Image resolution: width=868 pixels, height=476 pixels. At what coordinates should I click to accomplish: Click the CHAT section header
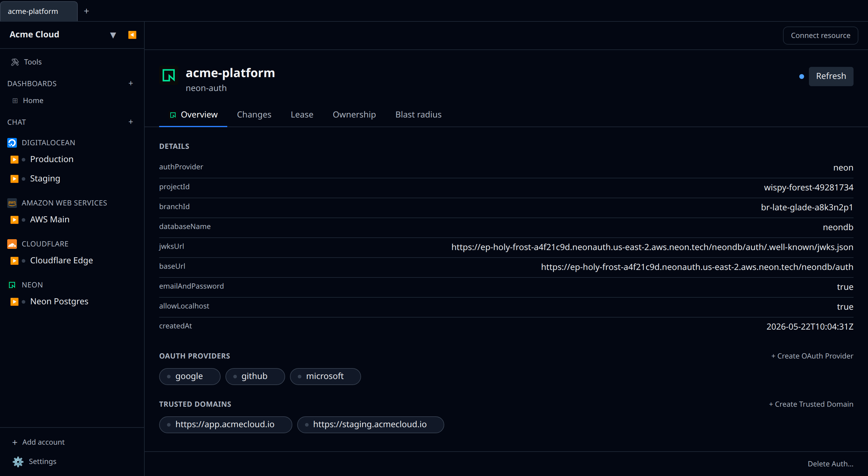tap(17, 122)
